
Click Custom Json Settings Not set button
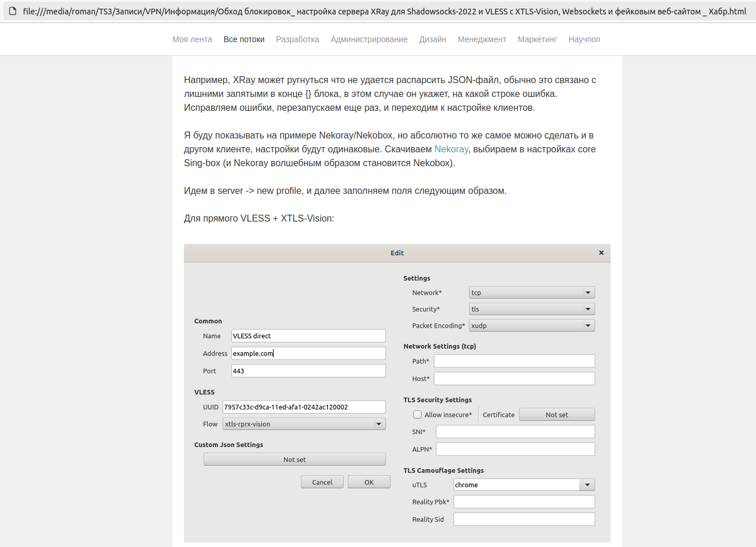295,459
